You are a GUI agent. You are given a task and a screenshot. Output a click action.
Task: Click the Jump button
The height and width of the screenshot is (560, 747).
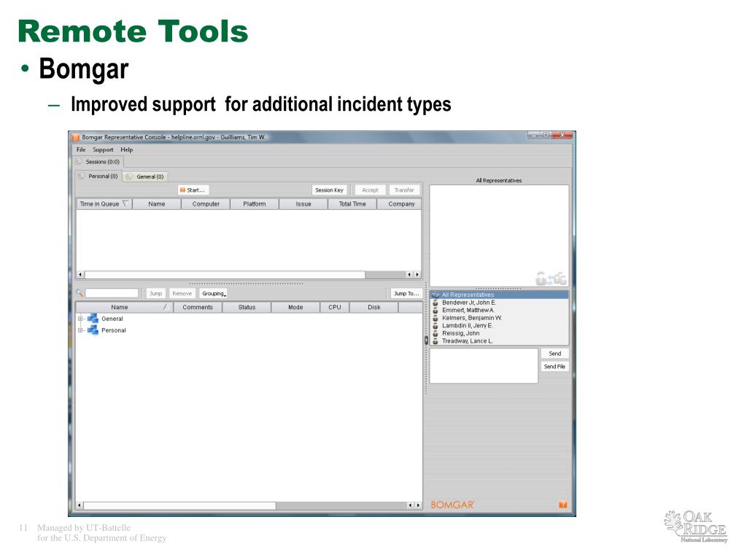coord(156,293)
